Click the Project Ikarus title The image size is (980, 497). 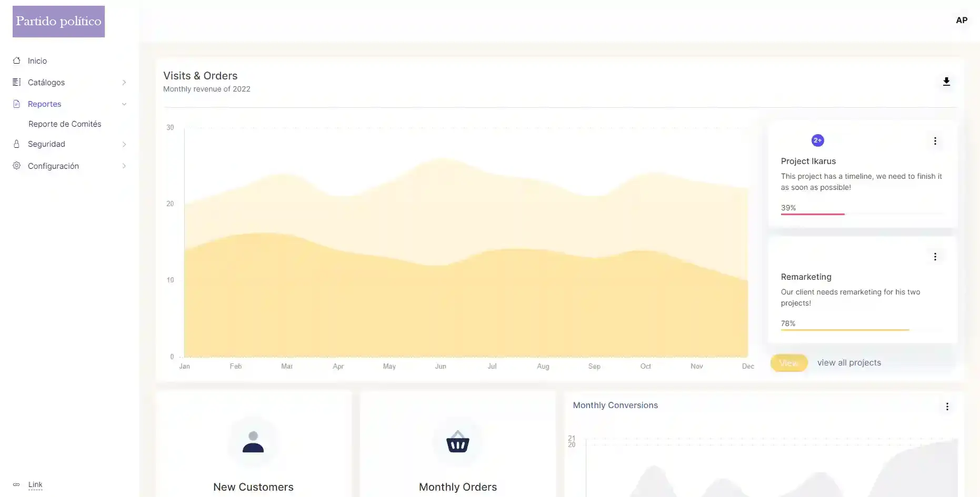pyautogui.click(x=808, y=161)
